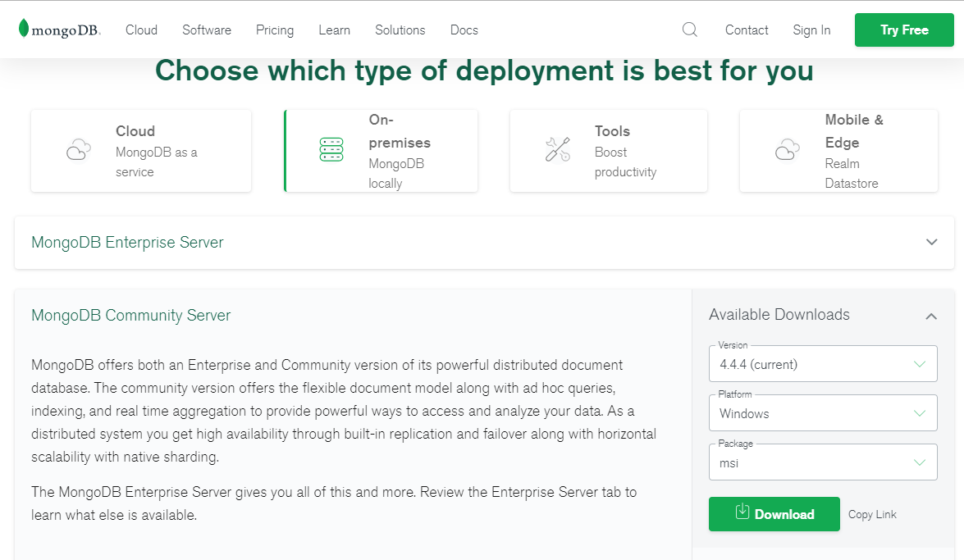Click the green Download button
The height and width of the screenshot is (560, 964).
(x=774, y=514)
